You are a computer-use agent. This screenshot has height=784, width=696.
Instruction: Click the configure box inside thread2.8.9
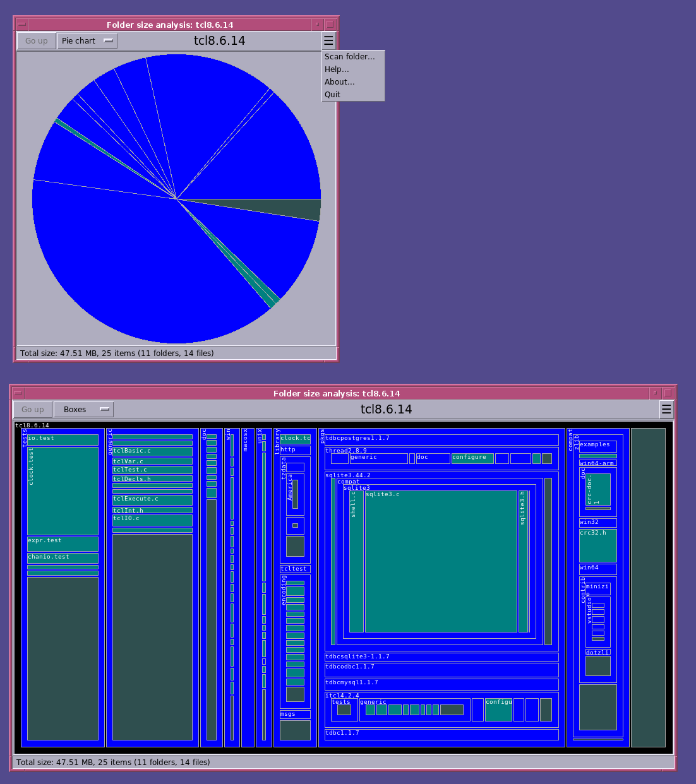472,458
